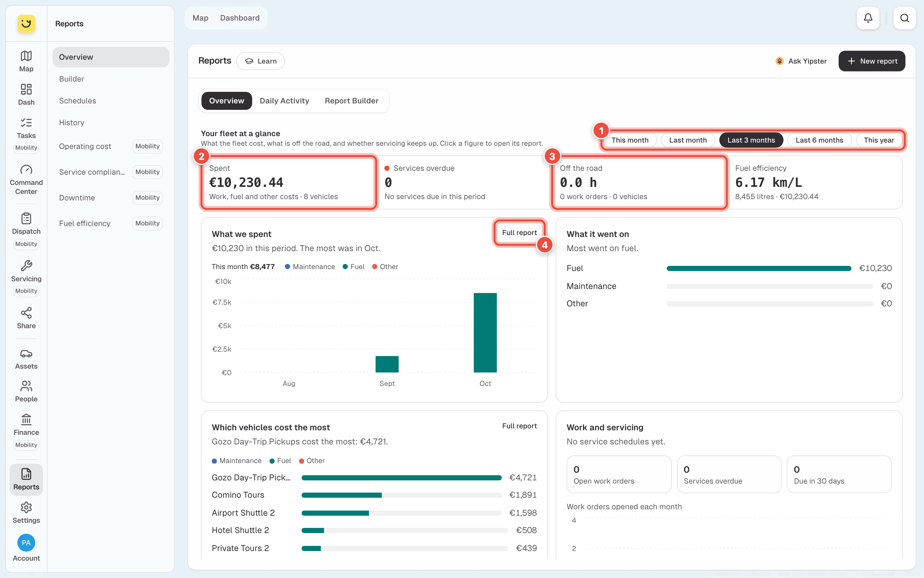The height and width of the screenshot is (578, 924).
Task: Open Full report for vehicles cost
Action: [x=519, y=426]
